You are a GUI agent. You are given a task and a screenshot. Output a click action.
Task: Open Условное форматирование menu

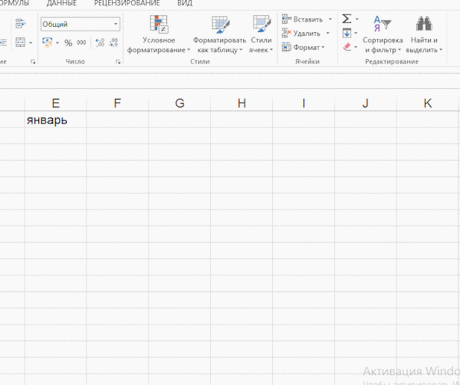click(x=159, y=35)
